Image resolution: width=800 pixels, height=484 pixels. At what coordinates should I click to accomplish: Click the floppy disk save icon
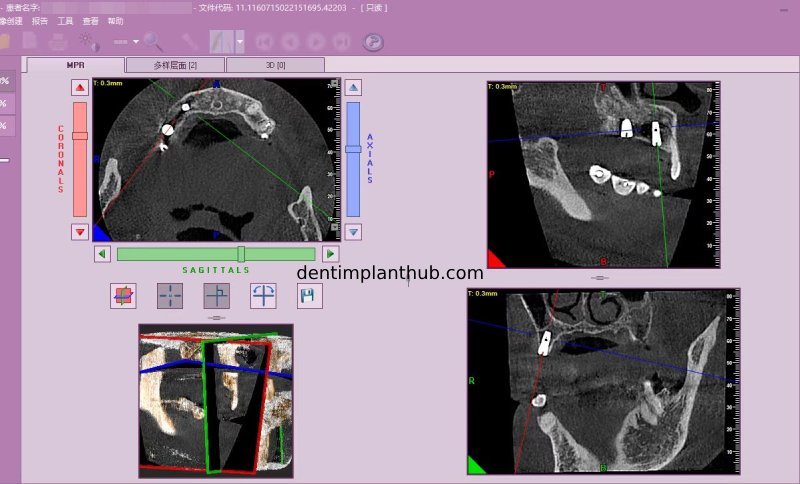(309, 296)
